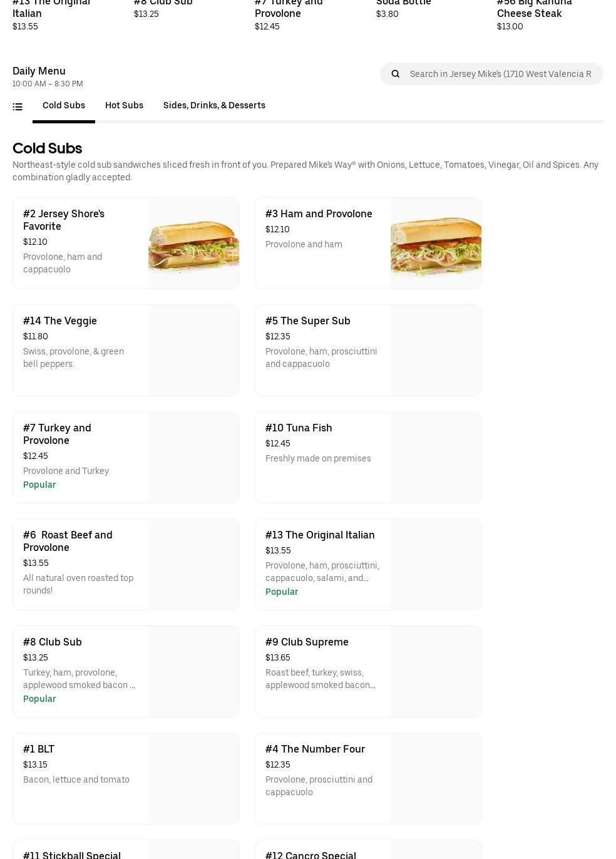616x859 pixels.
Task: Open the Sides, Drinks, & Desserts tab
Action: 214,105
